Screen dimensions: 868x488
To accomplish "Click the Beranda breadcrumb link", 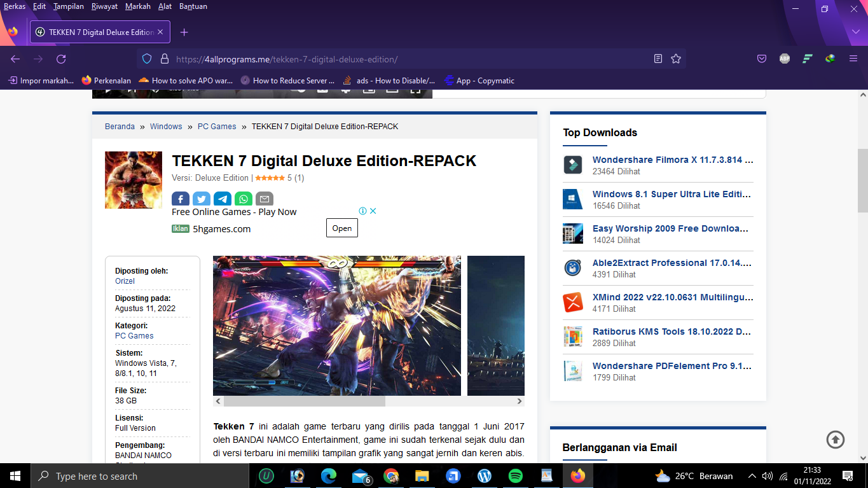I will tap(120, 126).
